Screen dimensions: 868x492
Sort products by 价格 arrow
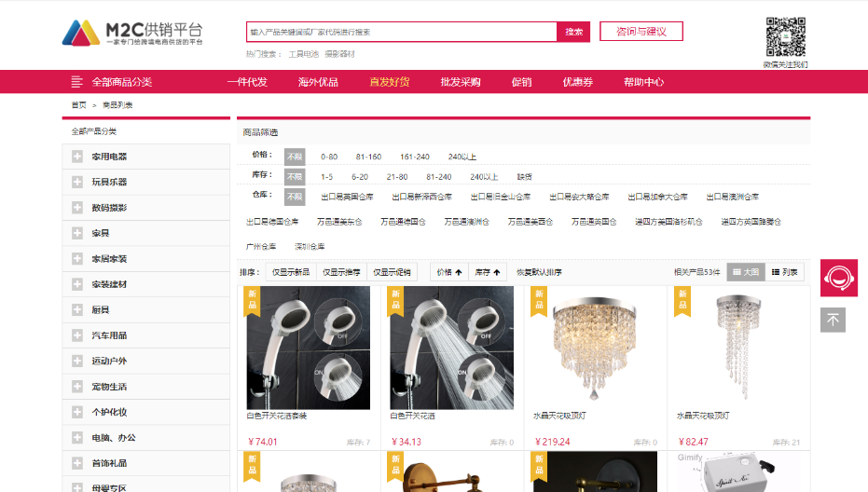449,272
